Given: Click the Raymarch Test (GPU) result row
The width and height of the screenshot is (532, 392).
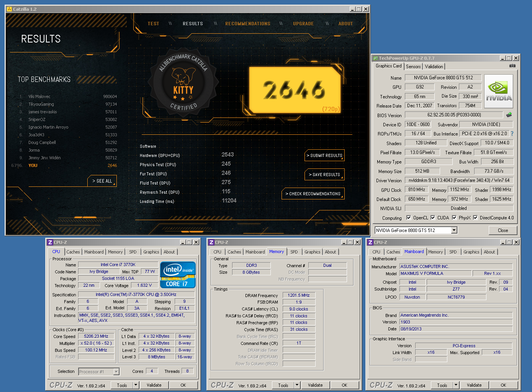Looking at the screenshot, I should pyautogui.click(x=185, y=192).
